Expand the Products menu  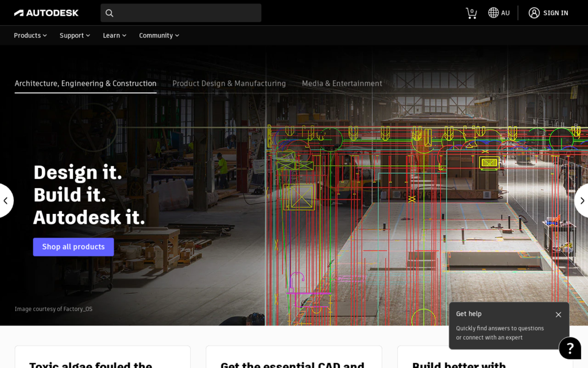tap(30, 35)
